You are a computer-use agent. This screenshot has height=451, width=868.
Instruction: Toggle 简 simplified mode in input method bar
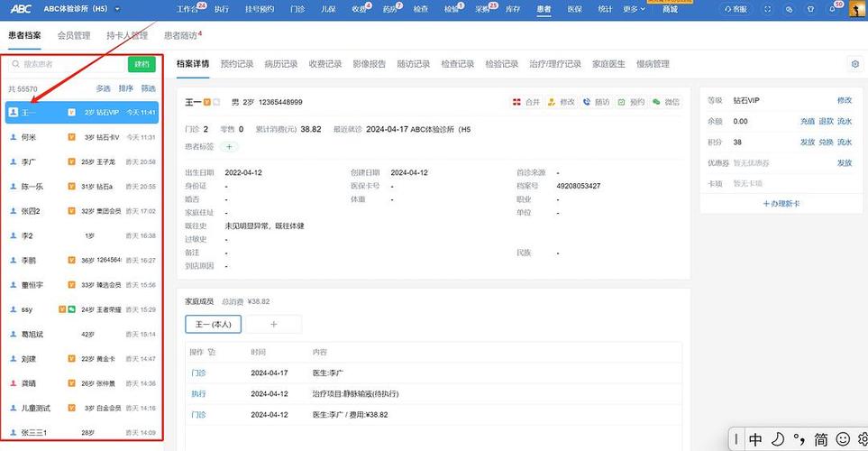pos(821,440)
